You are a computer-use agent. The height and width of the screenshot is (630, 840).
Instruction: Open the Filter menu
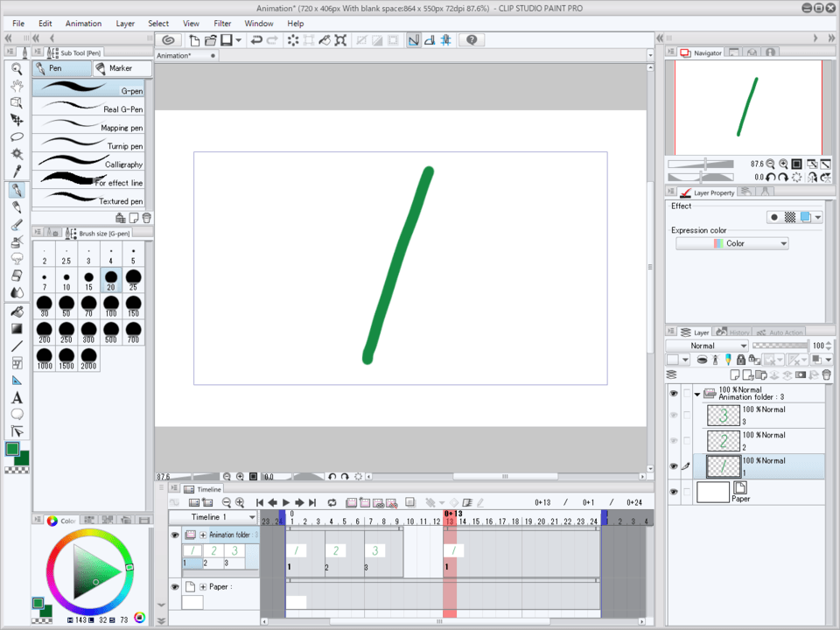[222, 24]
